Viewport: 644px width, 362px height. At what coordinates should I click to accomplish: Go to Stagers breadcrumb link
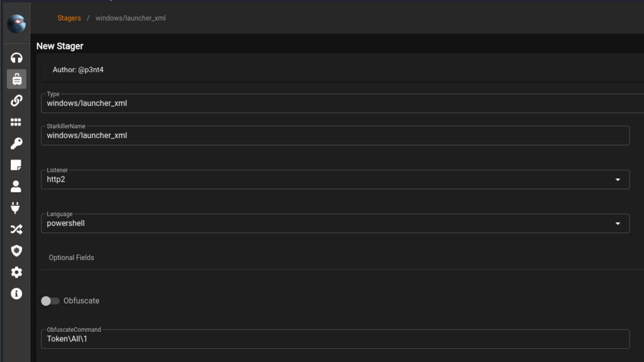pos(69,18)
